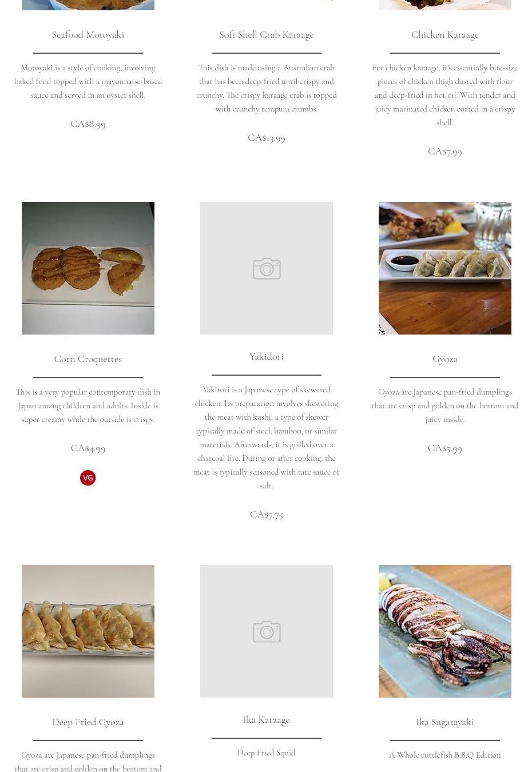Select the Seafood Motoyaki title
Screen dimensions: 532x772
coord(88,35)
